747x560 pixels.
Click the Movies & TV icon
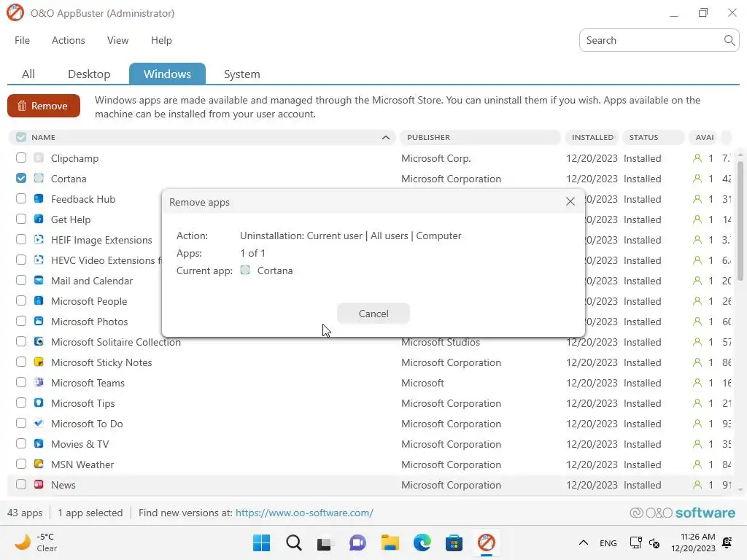(x=39, y=444)
